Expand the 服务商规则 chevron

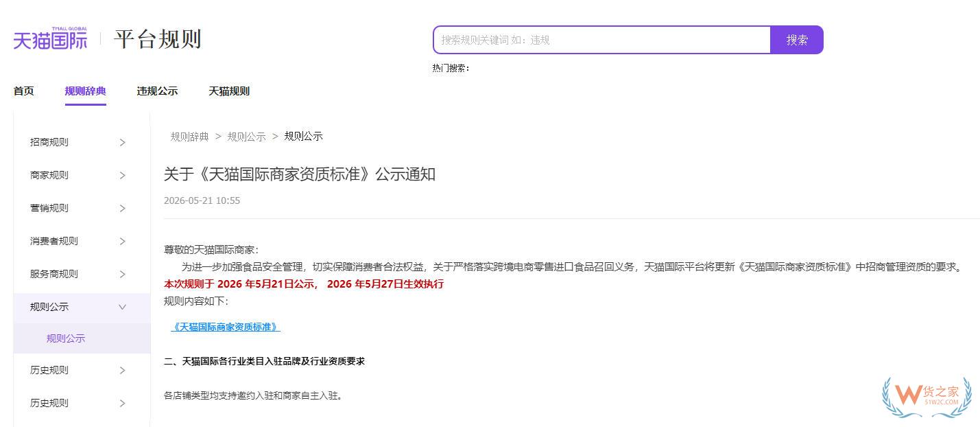tap(123, 274)
